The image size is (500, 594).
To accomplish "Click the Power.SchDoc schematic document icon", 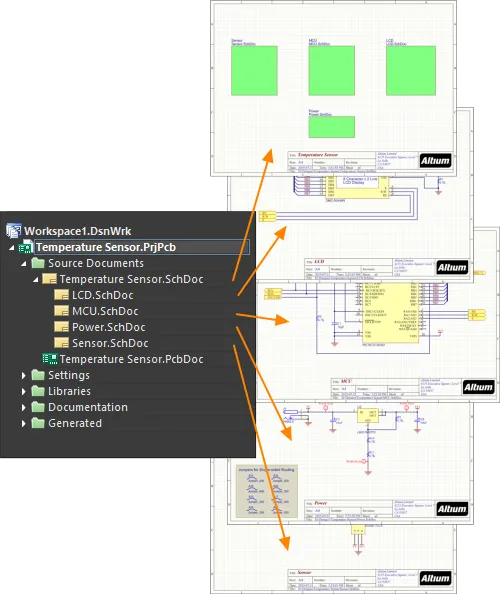I will click(x=61, y=327).
